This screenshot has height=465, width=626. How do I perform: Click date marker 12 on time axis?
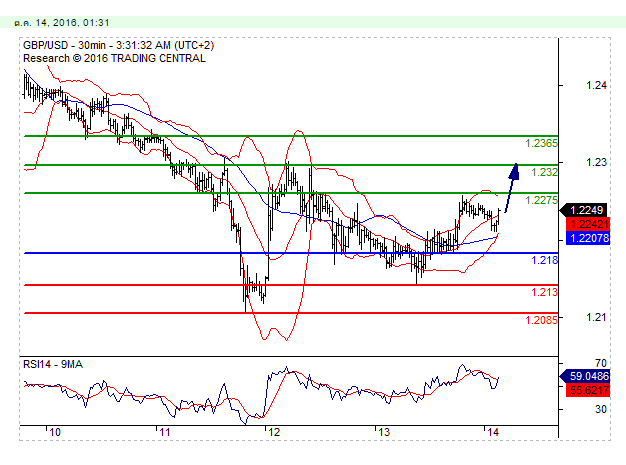274,432
